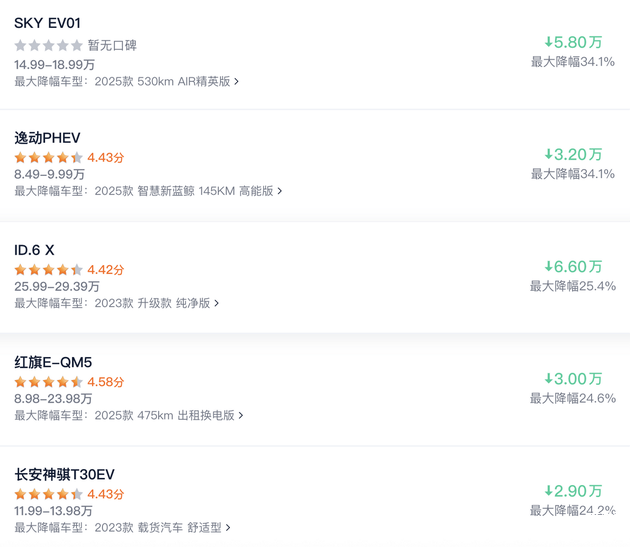
Task: Expand the 2023款 升级款 纯净版 chevron
Action: tap(217, 303)
